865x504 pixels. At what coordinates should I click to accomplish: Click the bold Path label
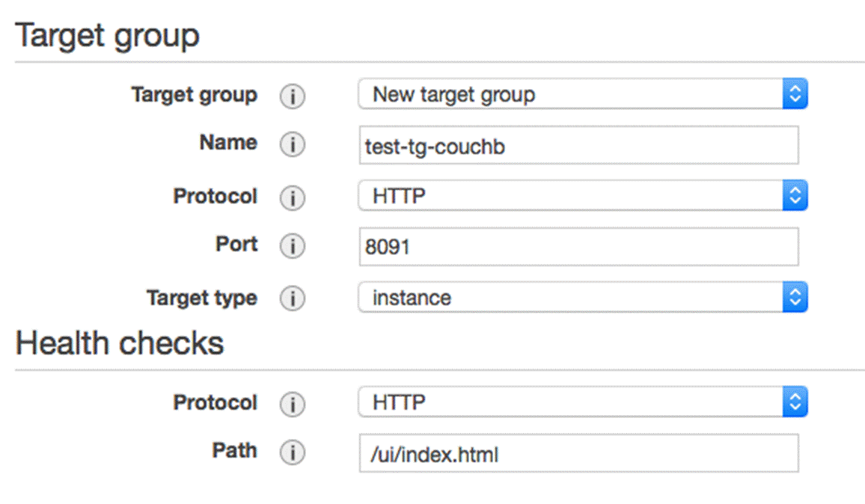(x=234, y=451)
